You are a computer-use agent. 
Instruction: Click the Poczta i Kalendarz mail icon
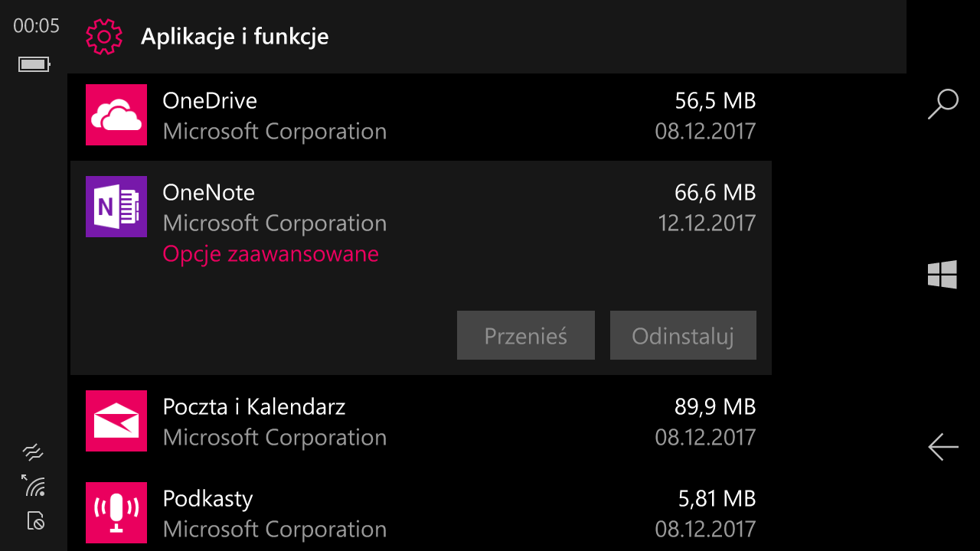(x=116, y=421)
